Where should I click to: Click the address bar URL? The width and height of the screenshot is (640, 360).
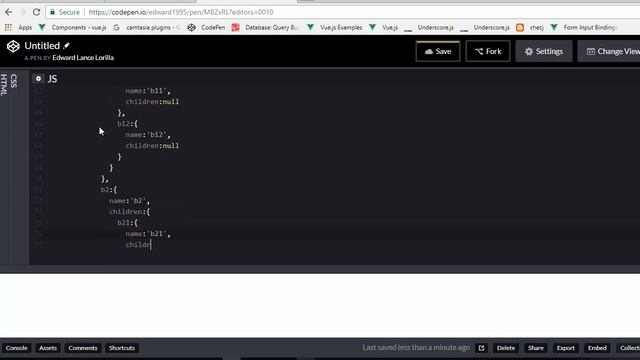181,12
